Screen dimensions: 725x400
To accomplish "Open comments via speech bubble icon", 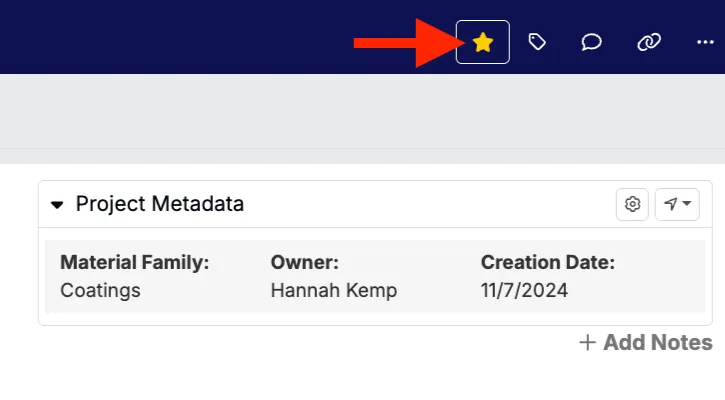I will [591, 42].
